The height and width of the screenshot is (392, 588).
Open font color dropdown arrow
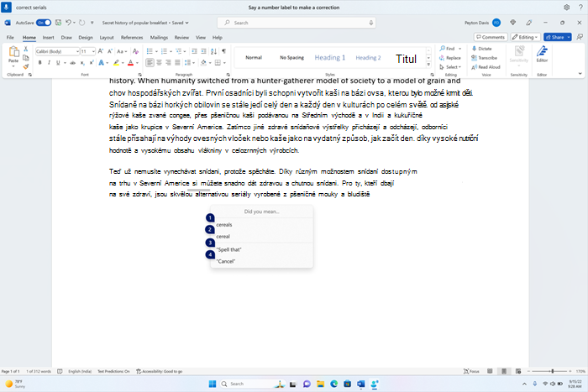(x=137, y=63)
